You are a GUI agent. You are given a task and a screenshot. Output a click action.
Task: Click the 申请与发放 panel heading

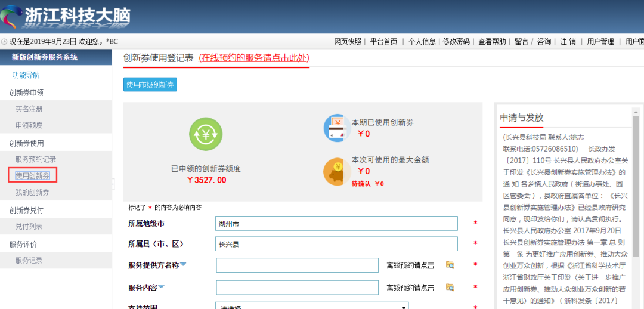coord(522,118)
